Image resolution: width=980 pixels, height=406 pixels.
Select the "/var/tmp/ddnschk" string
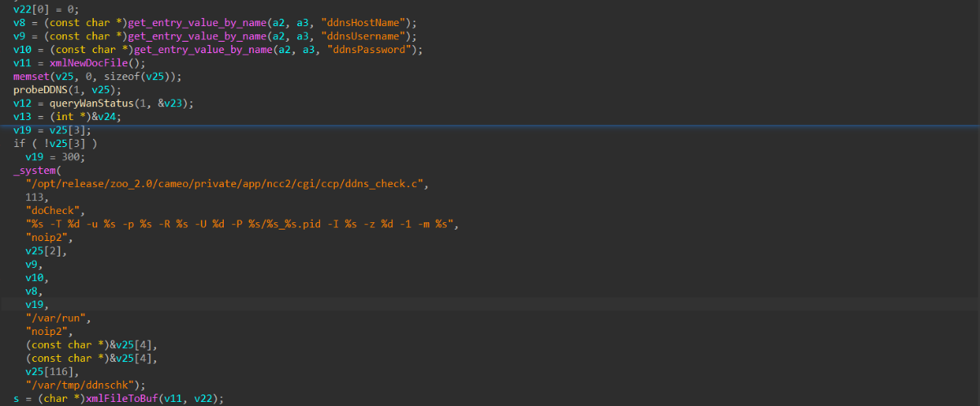[85, 384]
